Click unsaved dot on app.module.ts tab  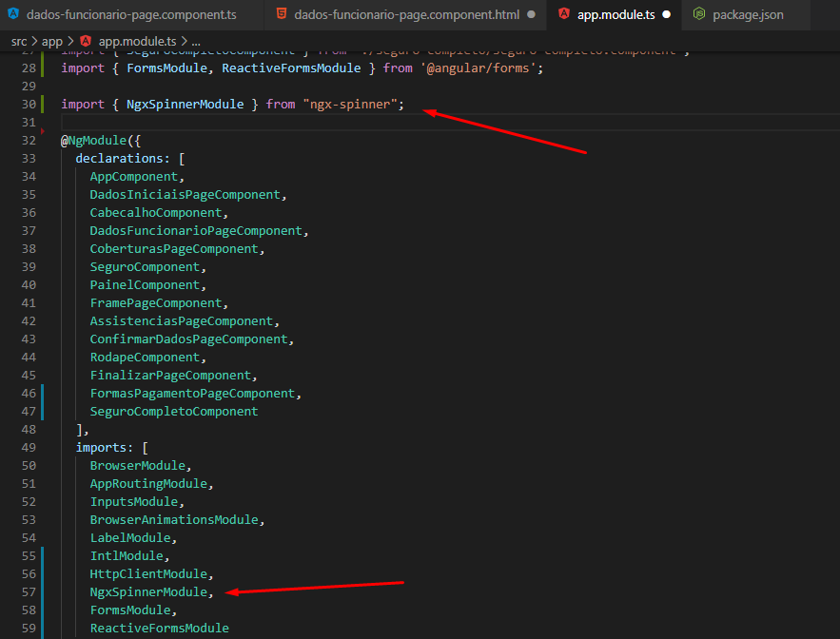667,14
